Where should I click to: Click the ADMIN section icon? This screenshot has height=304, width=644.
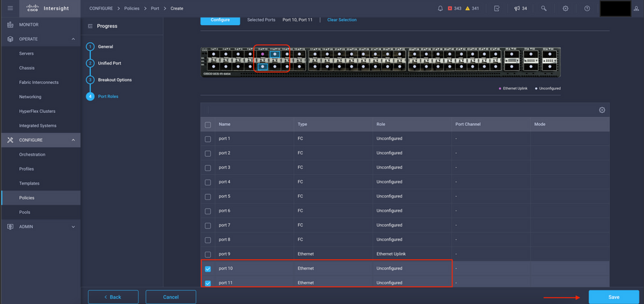pyautogui.click(x=10, y=227)
